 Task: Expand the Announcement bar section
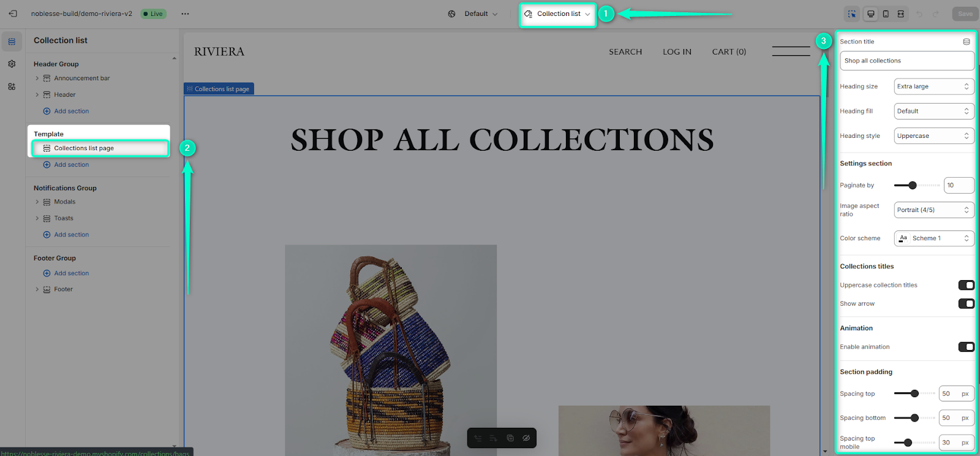(37, 78)
